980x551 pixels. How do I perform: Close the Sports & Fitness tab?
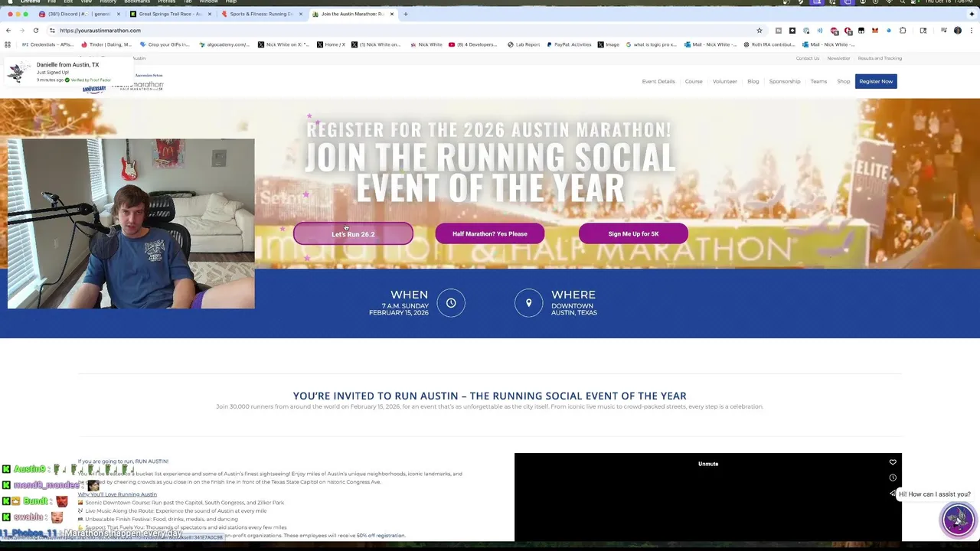[x=301, y=14]
